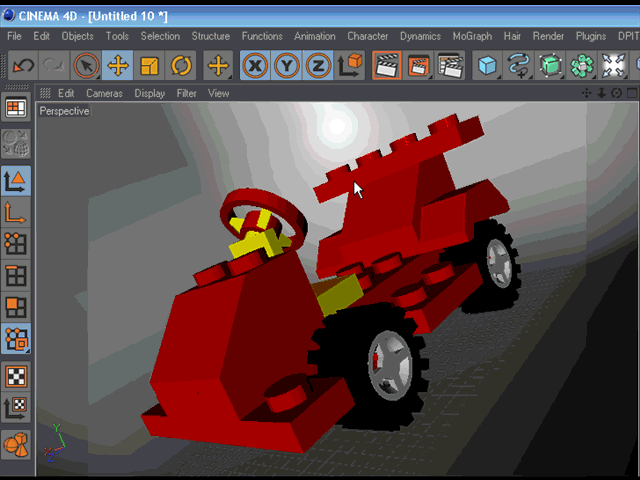This screenshot has height=480, width=640.
Task: Open the Functions menu
Action: (262, 36)
